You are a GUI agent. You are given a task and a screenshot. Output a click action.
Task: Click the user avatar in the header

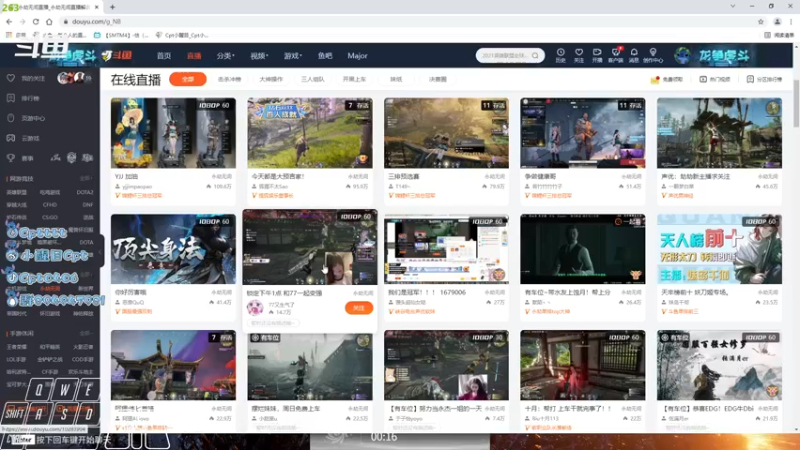(x=682, y=55)
